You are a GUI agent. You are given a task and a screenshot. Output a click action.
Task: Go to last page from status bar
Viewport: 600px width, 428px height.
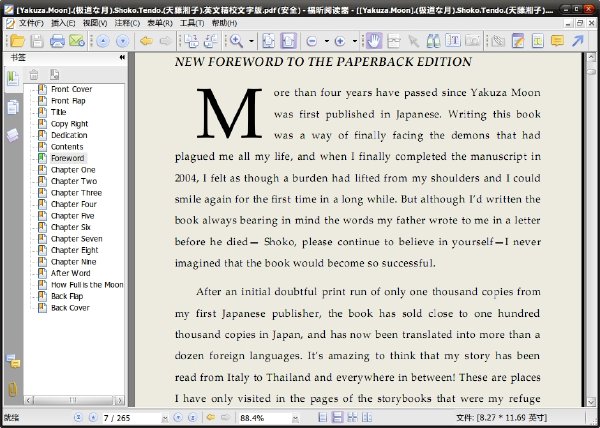[x=193, y=417]
